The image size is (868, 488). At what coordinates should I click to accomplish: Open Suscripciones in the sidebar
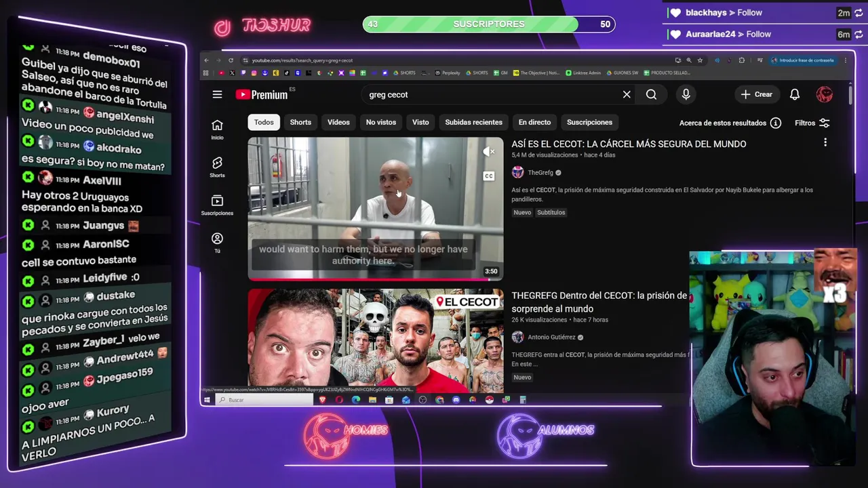click(x=217, y=205)
